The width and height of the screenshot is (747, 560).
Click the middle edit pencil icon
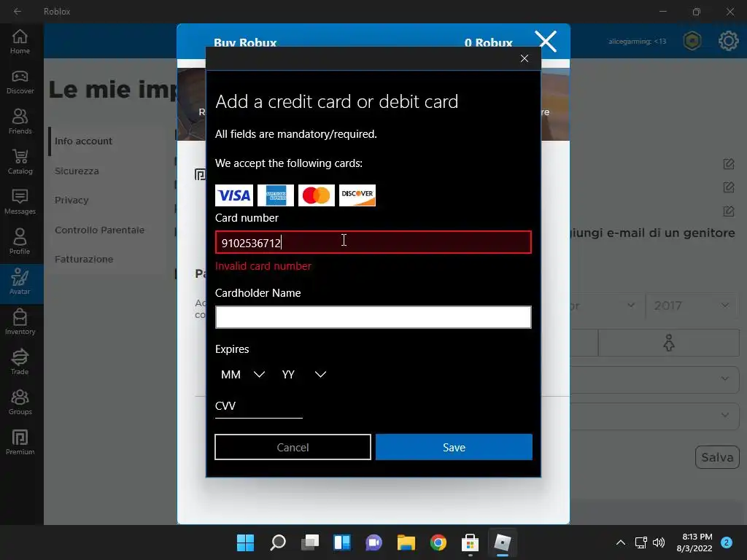729,187
